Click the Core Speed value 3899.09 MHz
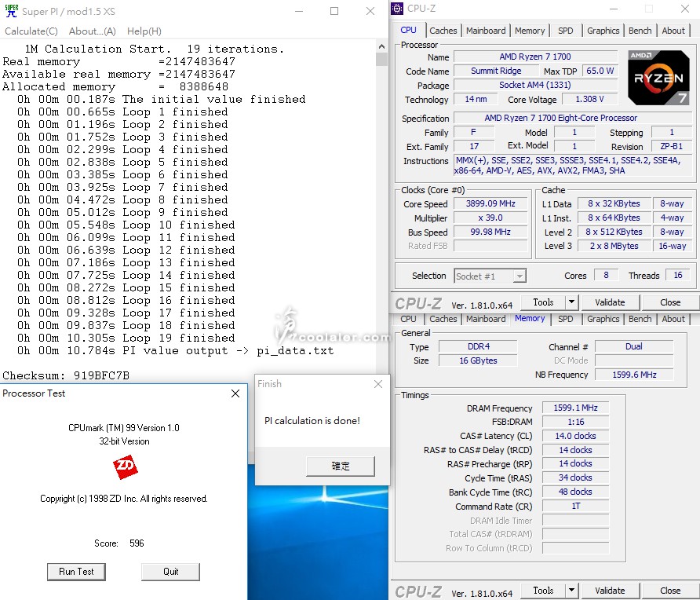 click(490, 203)
